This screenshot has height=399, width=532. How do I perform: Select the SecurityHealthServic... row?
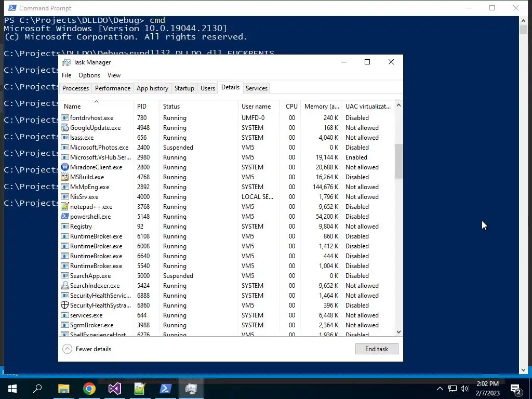click(x=227, y=296)
